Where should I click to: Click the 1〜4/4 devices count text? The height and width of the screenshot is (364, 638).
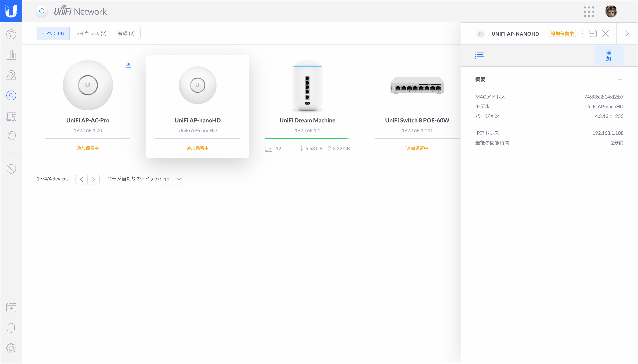(x=52, y=179)
